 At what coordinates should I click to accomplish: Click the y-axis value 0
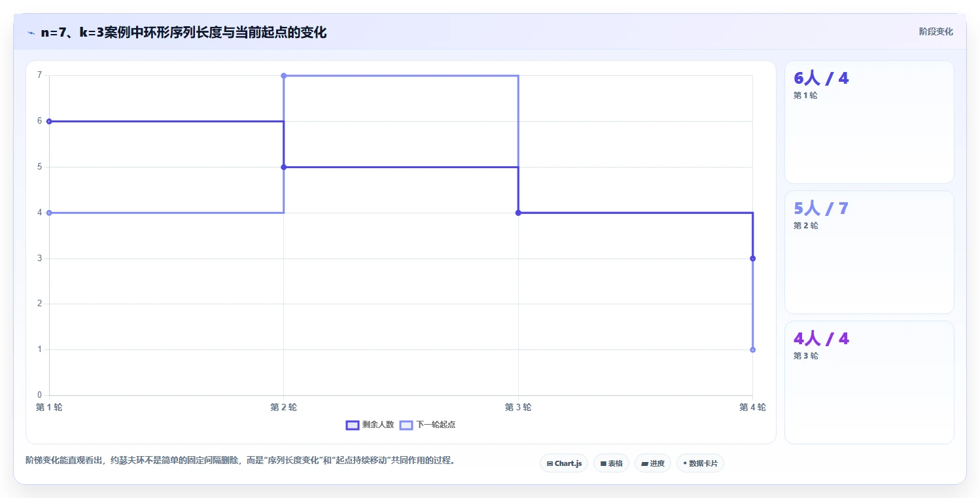[39, 395]
